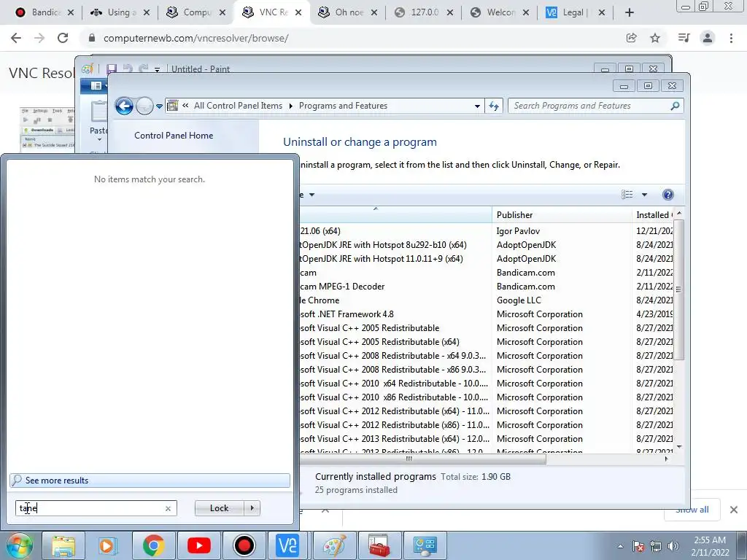Click See more results in Start menu

click(x=150, y=480)
